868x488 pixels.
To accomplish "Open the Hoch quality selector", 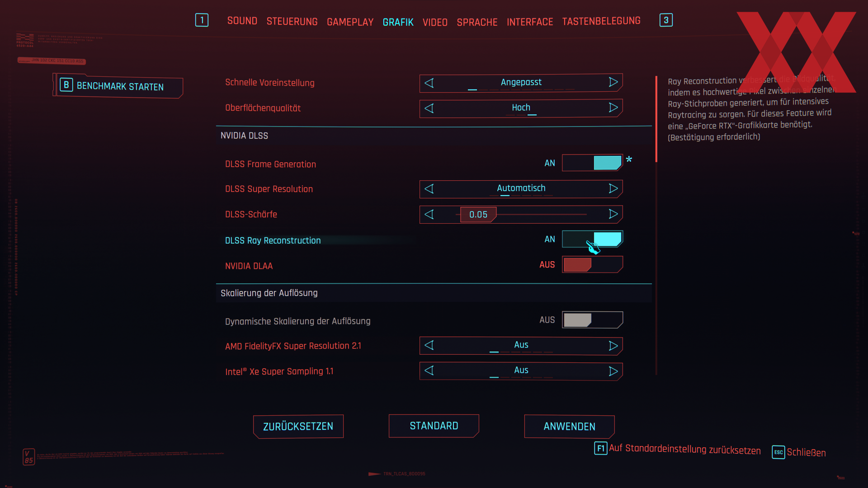I will coord(521,108).
